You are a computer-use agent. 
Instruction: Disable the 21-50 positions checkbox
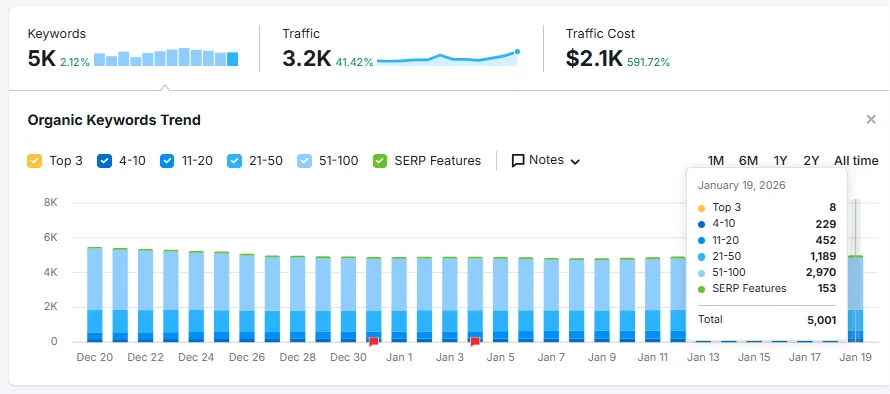coord(233,161)
